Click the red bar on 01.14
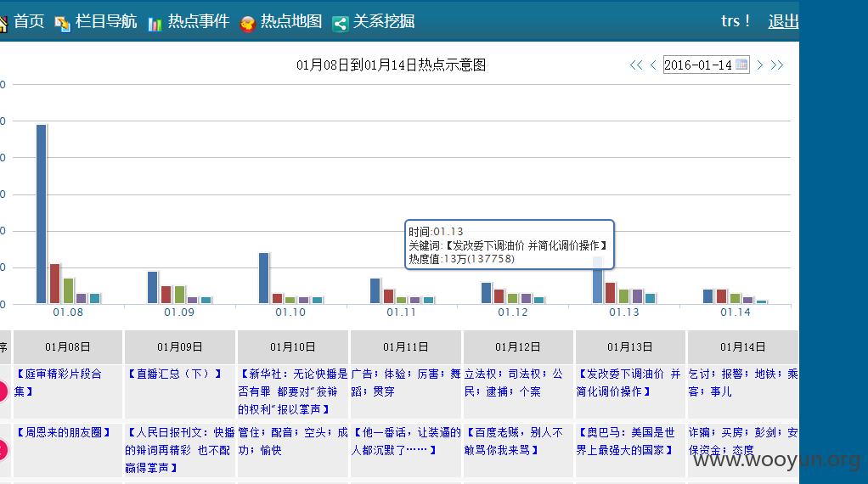This screenshot has height=484, width=868. coord(721,296)
